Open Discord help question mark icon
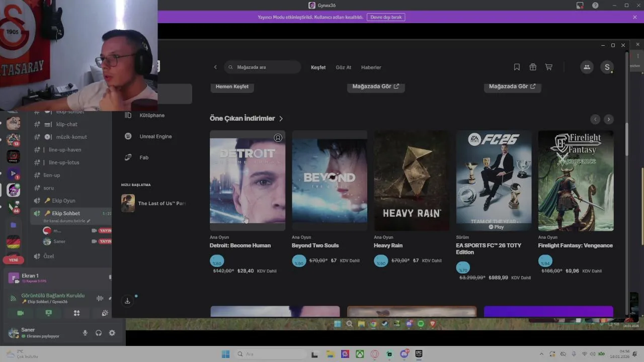Screen dimensions: 644x362 click(x=595, y=5)
